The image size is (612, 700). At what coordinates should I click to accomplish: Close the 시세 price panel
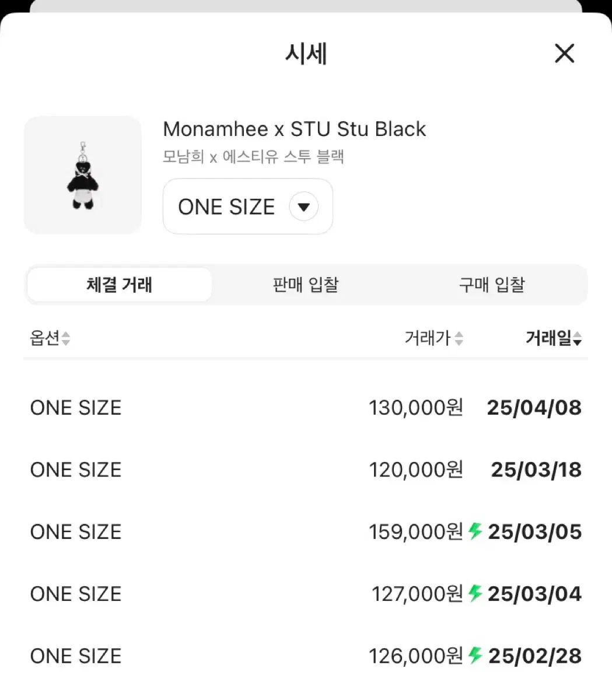coord(564,53)
